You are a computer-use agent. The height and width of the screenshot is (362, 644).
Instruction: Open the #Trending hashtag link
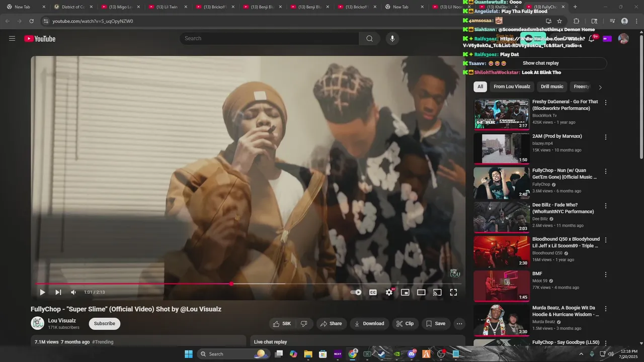(103, 342)
